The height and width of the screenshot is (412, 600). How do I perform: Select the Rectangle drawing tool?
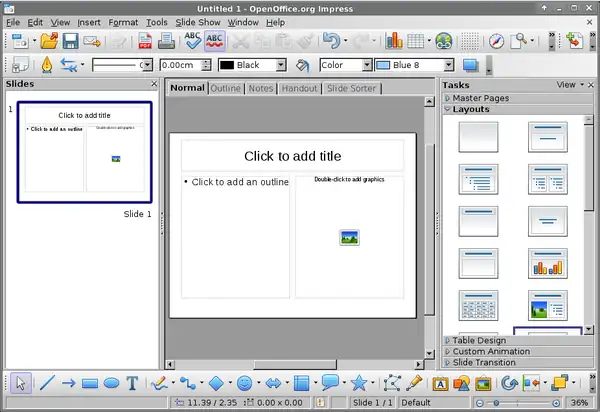tap(90, 383)
